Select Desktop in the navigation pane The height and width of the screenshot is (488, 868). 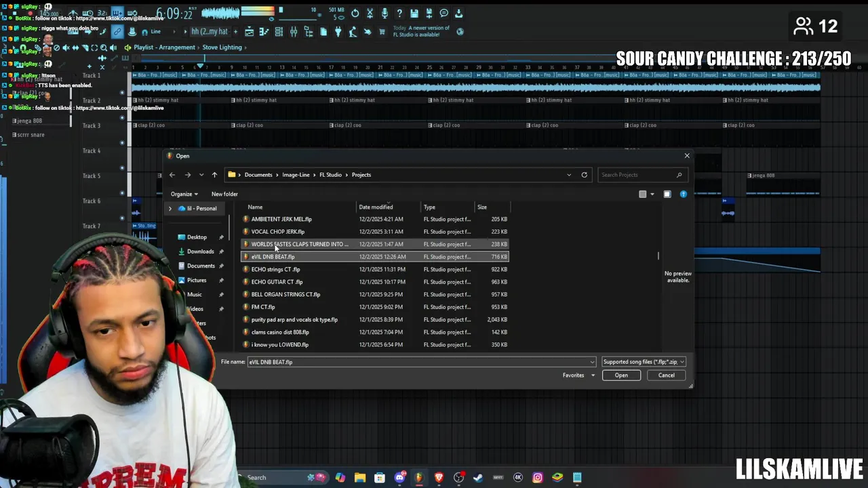point(197,237)
